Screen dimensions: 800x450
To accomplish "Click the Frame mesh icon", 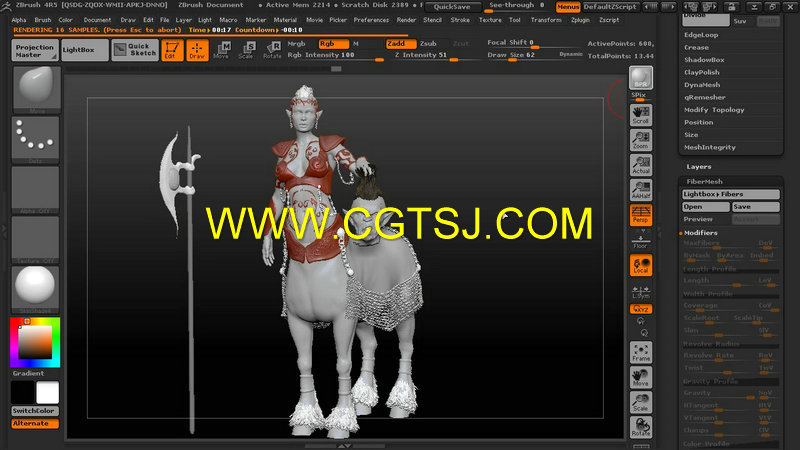I will pos(640,353).
